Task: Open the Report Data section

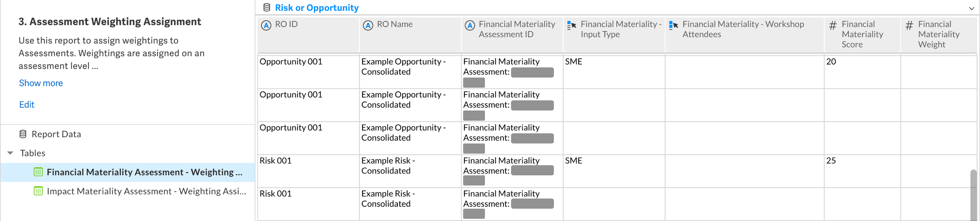Action: coord(56,134)
